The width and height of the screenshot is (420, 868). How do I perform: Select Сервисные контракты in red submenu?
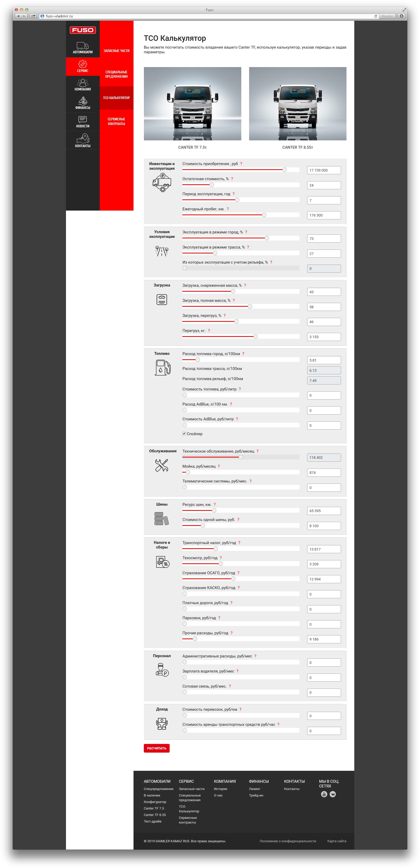tap(116, 121)
